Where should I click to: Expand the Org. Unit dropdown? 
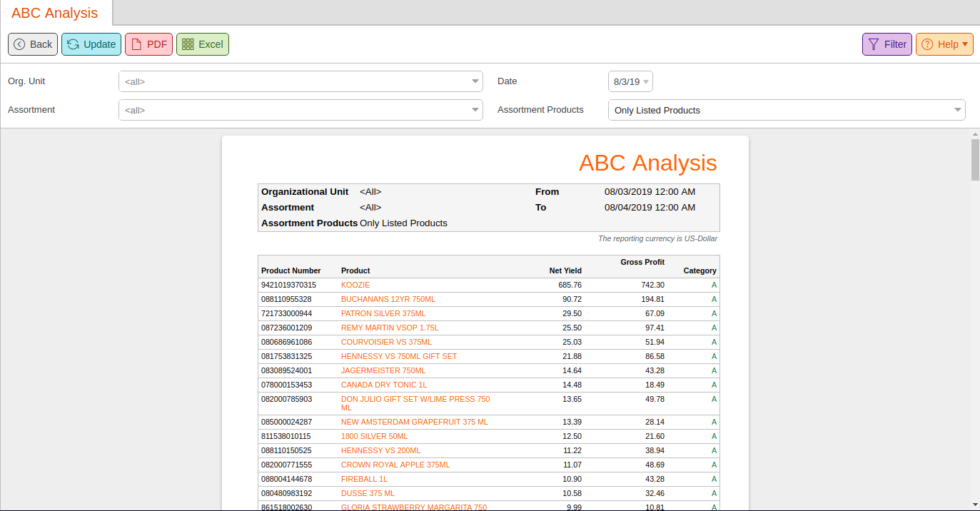[476, 81]
